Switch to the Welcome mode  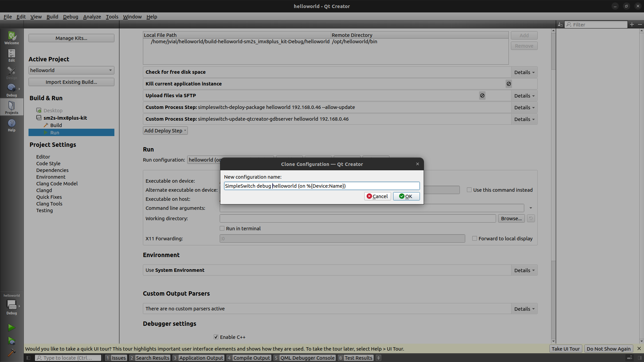[11, 38]
